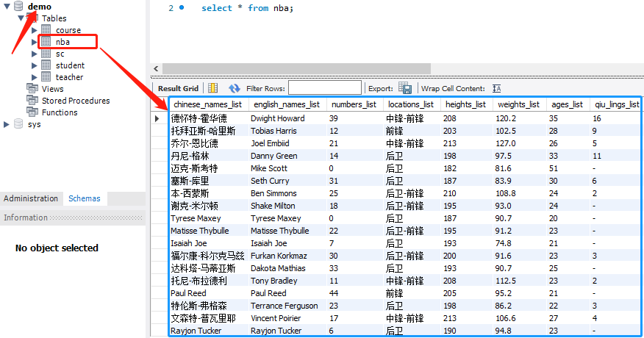The height and width of the screenshot is (338, 644).
Task: Select the Joel Embiid cell
Action: [x=287, y=143]
